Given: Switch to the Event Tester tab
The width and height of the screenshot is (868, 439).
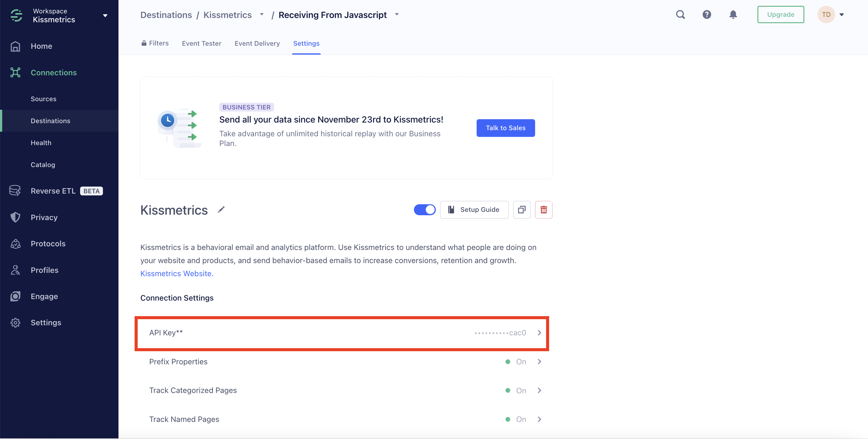Looking at the screenshot, I should tap(202, 44).
